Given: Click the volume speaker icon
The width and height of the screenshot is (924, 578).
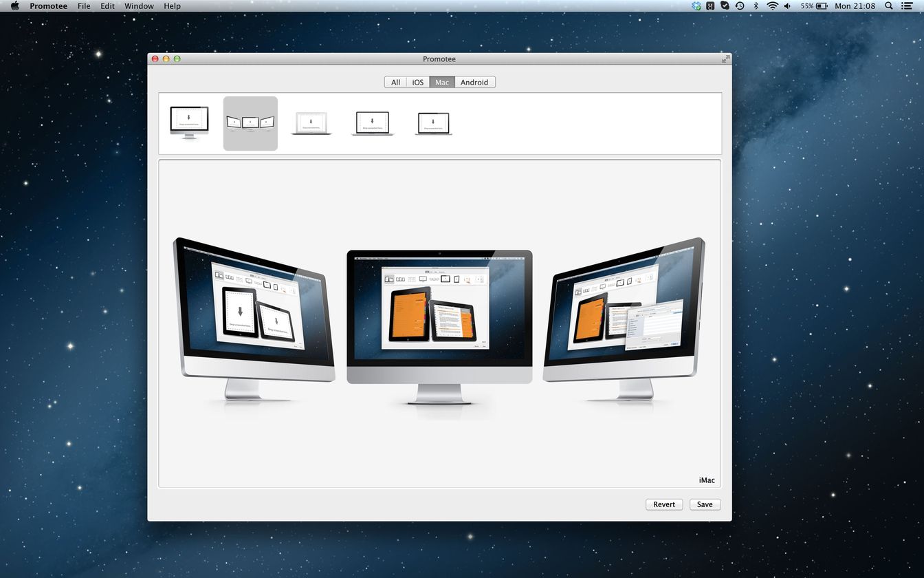Looking at the screenshot, I should [787, 6].
